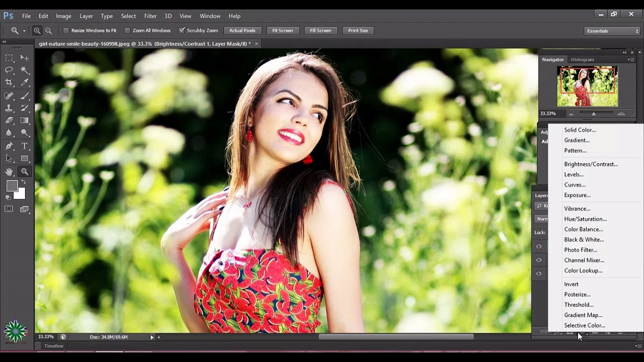Select the Gradient tool in toolbox
This screenshot has height=362, width=644.
pyautogui.click(x=25, y=120)
